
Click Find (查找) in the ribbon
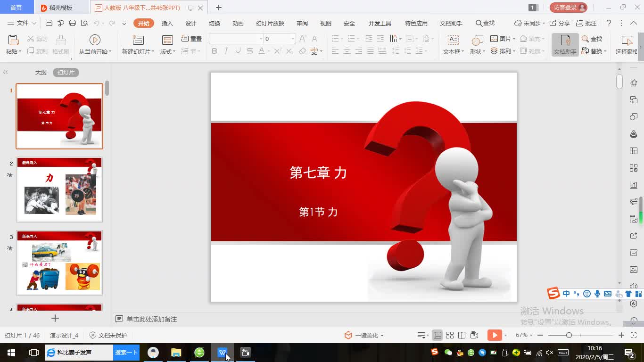pyautogui.click(x=592, y=39)
